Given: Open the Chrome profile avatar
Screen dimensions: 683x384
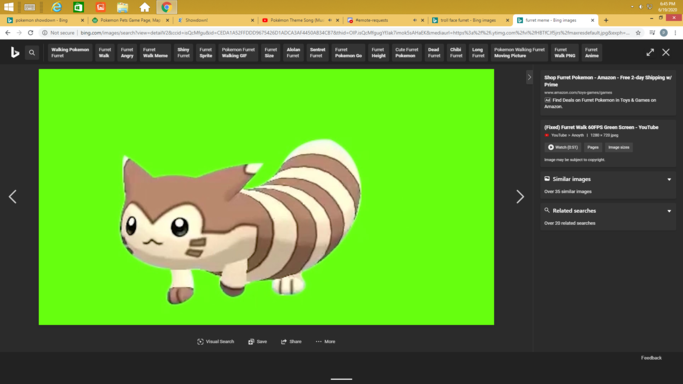Looking at the screenshot, I should (664, 33).
